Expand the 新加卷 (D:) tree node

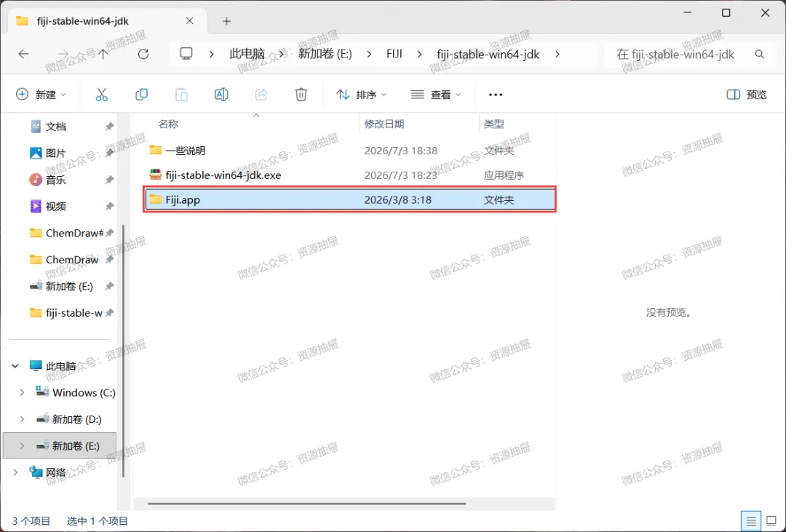(x=22, y=419)
